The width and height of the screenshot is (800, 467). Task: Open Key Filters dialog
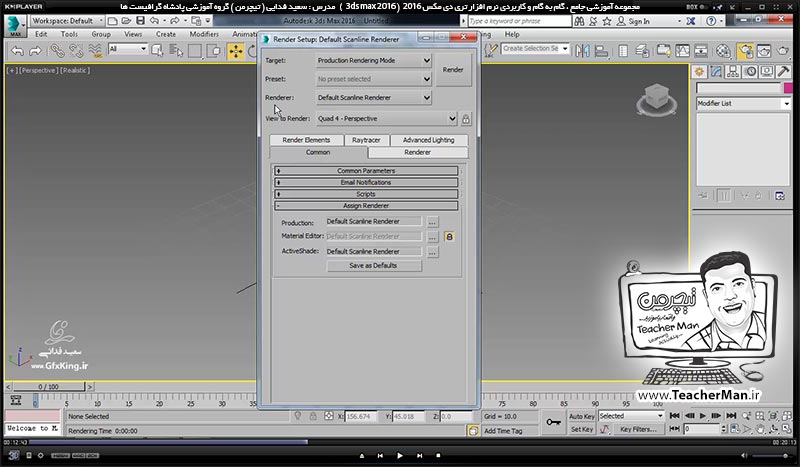point(638,429)
